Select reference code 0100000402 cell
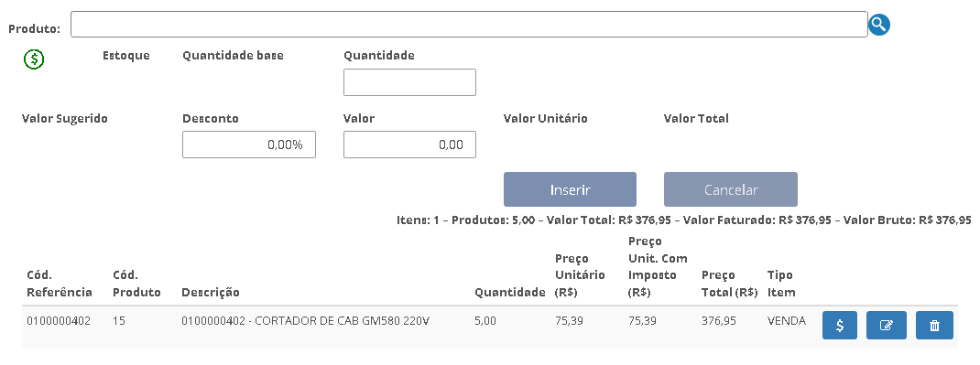Image resolution: width=980 pixels, height=365 pixels. tap(58, 321)
